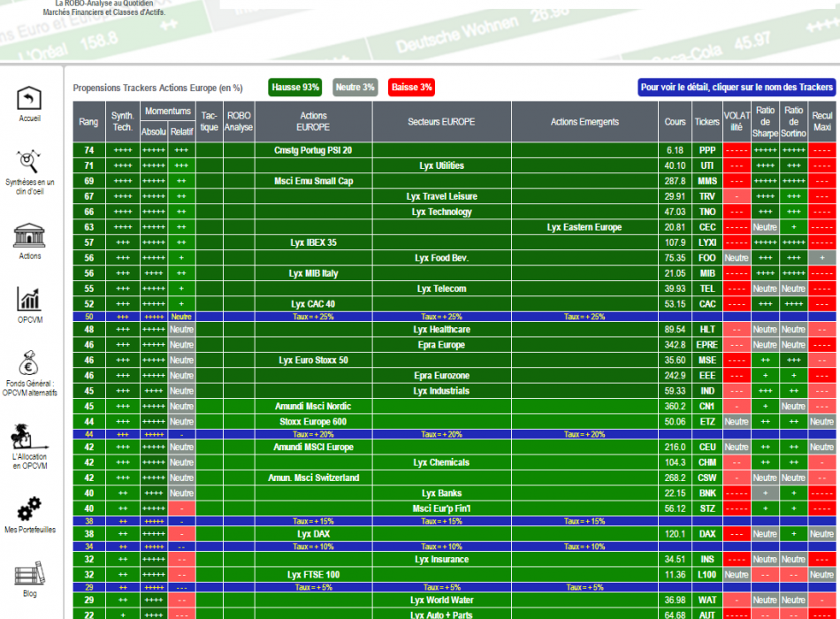Screen dimensions: 840x619
Task: Click the Relatif momentum column header
Action: point(181,132)
